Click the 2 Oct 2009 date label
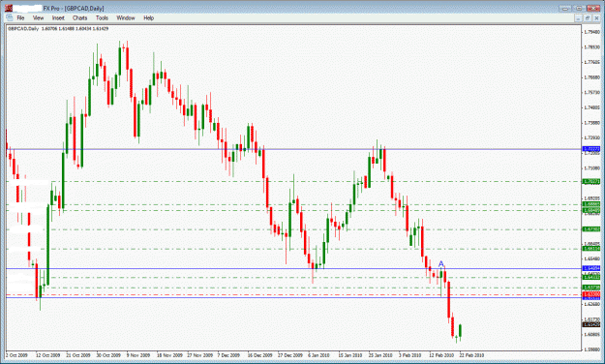This screenshot has height=364, width=605. [x=17, y=355]
